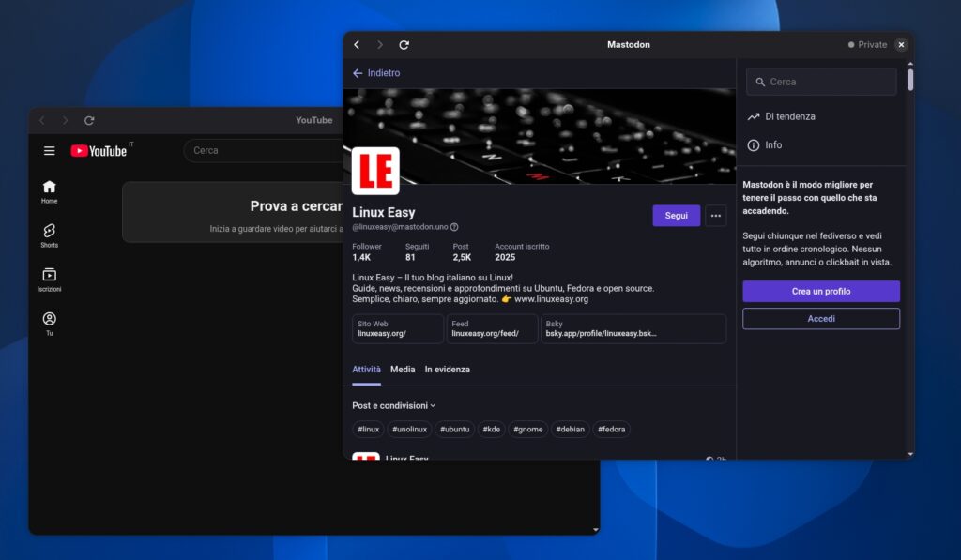Reload the YouTube window page
The image size is (961, 560).
[89, 121]
